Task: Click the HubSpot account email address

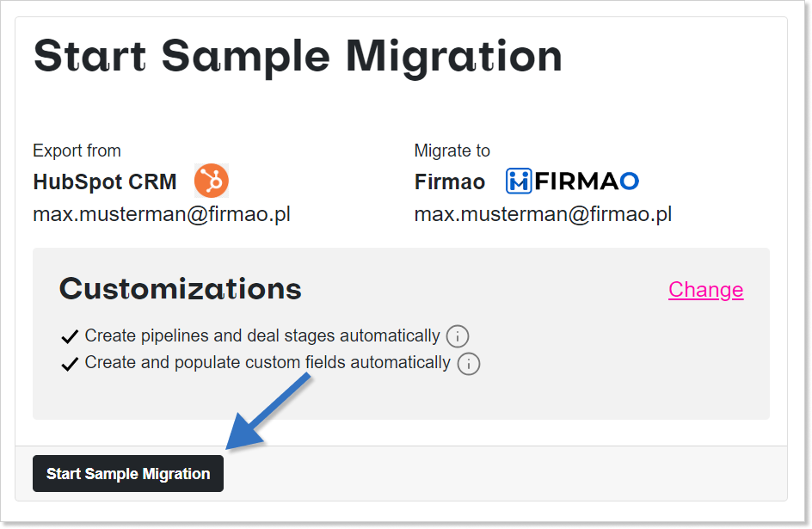Action: tap(162, 214)
